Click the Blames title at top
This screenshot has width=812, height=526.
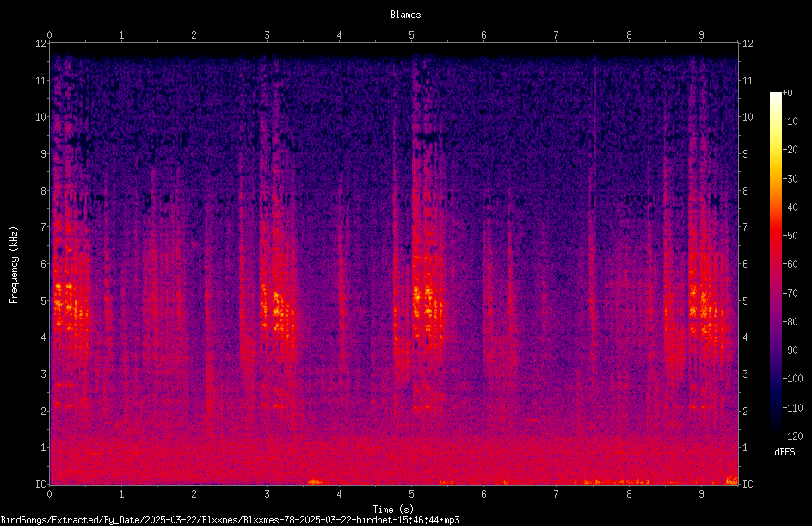coord(405,15)
